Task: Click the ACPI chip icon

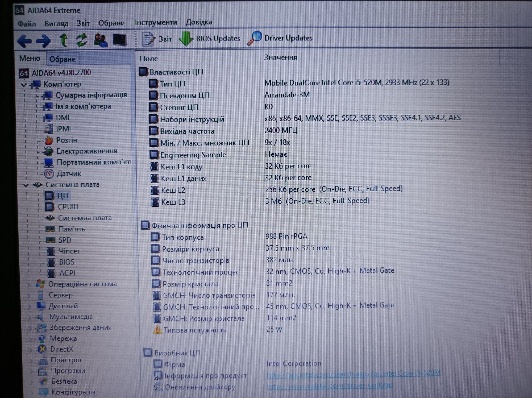Action: click(x=51, y=273)
